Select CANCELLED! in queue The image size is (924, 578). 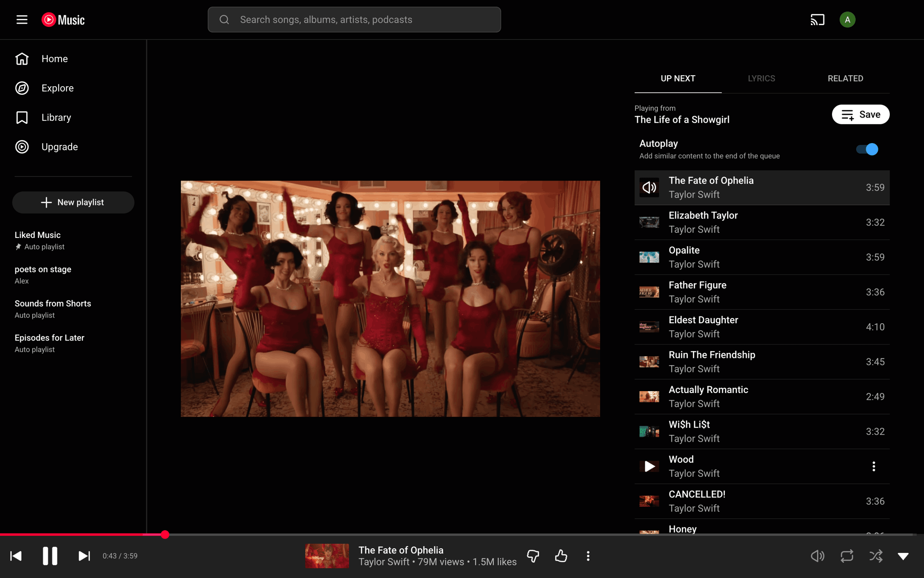tap(762, 501)
